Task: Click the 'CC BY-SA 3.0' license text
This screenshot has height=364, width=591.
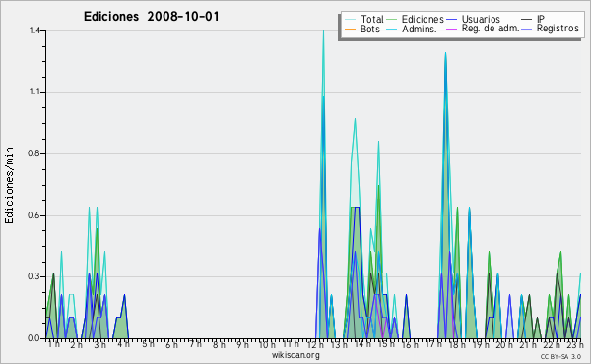Action: tap(560, 357)
